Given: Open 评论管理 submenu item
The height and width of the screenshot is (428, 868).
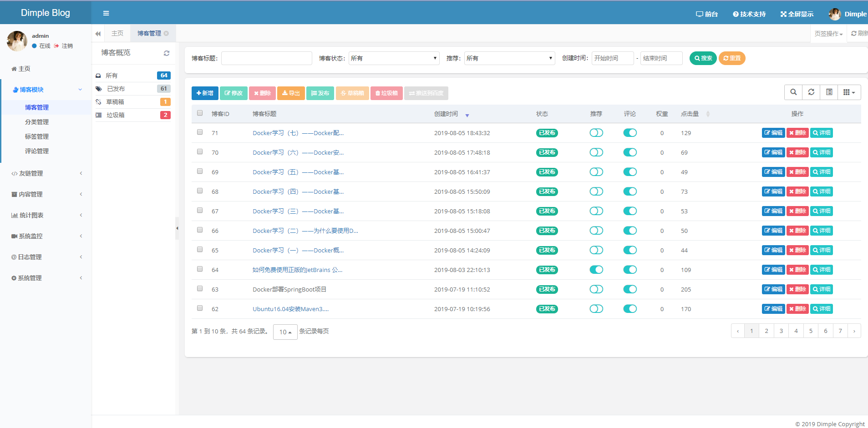Looking at the screenshot, I should [x=37, y=151].
